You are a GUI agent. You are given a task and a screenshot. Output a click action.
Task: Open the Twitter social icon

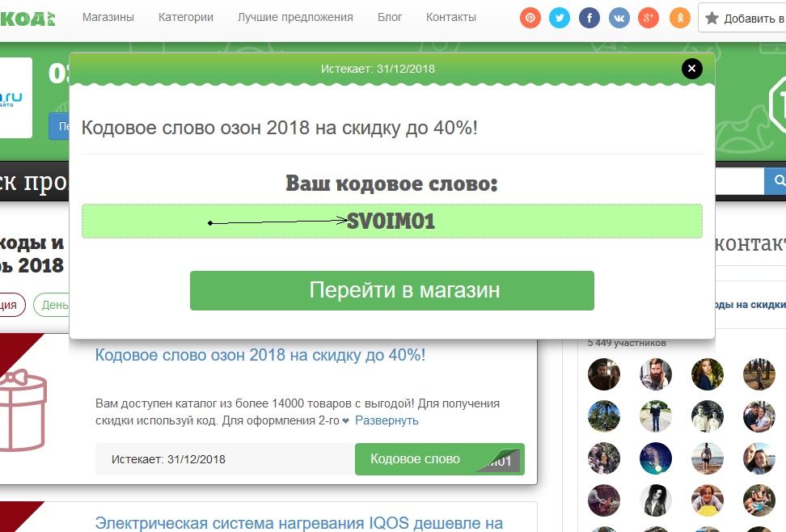tap(560, 18)
